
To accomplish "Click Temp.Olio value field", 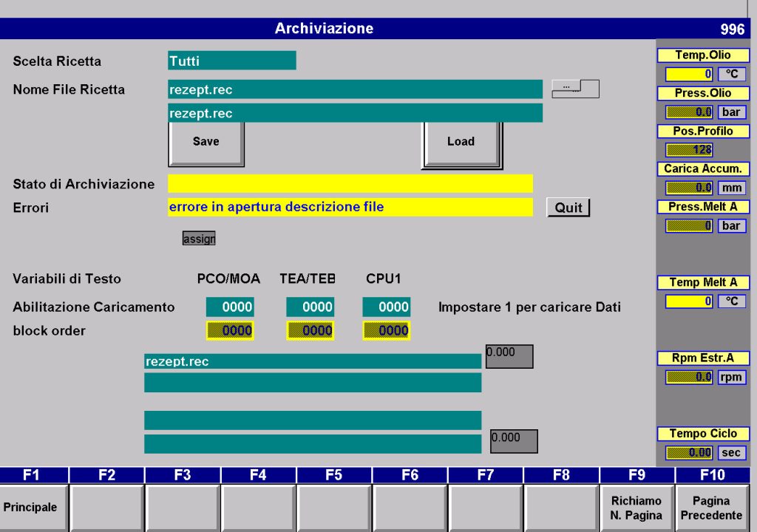I will [689, 74].
